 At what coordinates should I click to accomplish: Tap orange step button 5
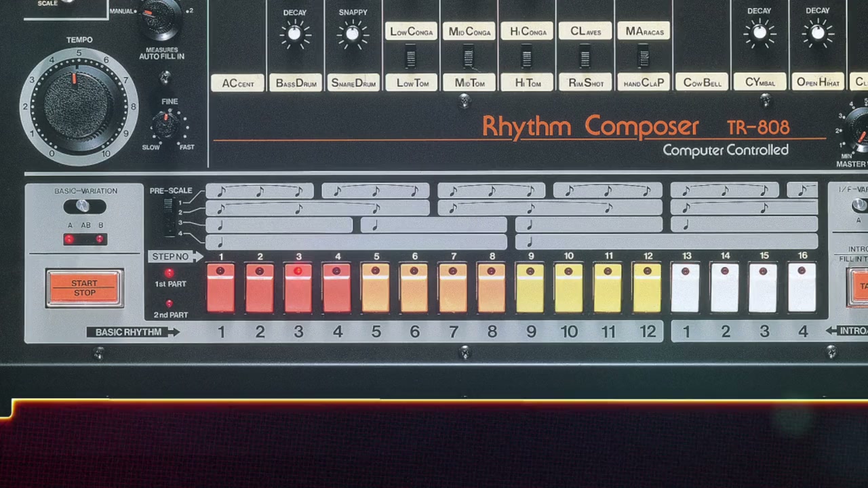[x=376, y=288]
